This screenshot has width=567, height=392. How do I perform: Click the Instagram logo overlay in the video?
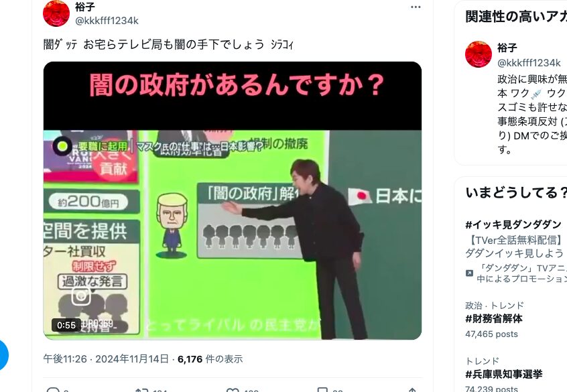pyautogui.click(x=81, y=296)
